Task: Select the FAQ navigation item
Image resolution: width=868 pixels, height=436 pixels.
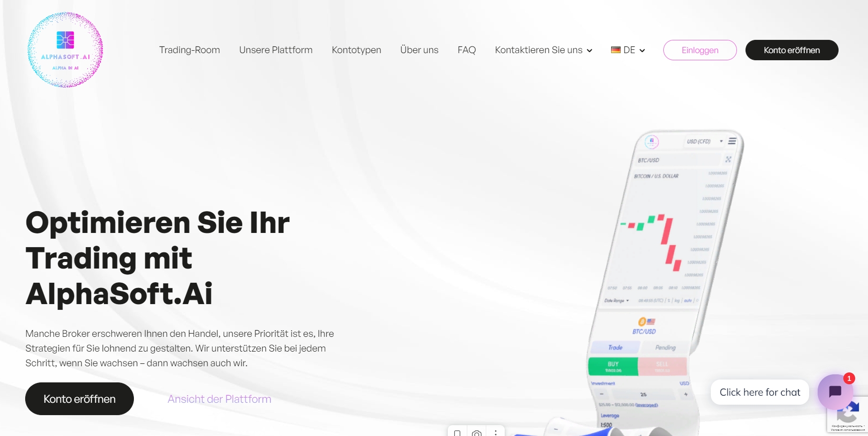Action: click(x=466, y=50)
